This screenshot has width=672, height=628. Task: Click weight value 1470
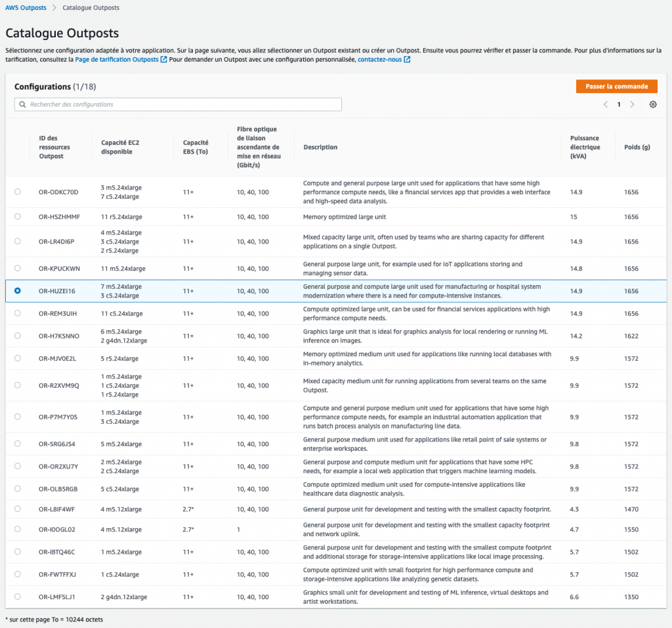[631, 509]
